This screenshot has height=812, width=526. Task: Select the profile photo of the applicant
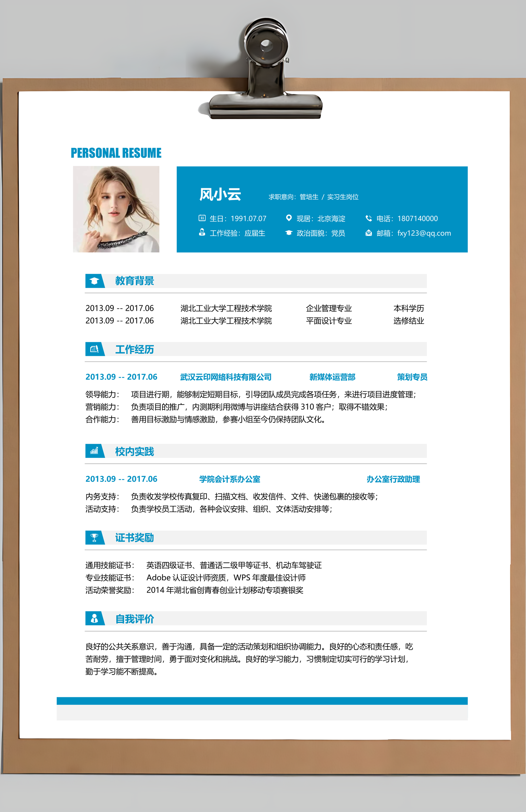coord(116,209)
